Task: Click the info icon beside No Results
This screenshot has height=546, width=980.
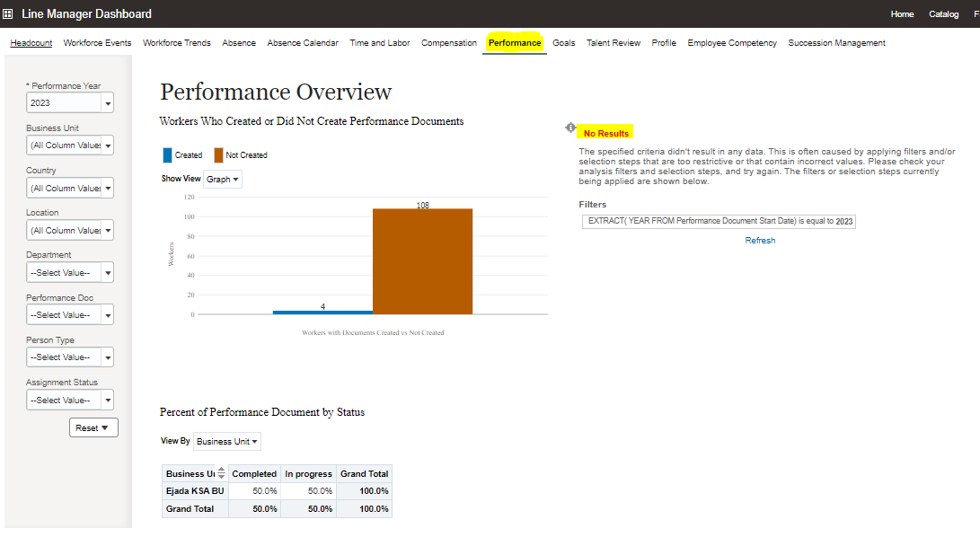Action: point(571,128)
